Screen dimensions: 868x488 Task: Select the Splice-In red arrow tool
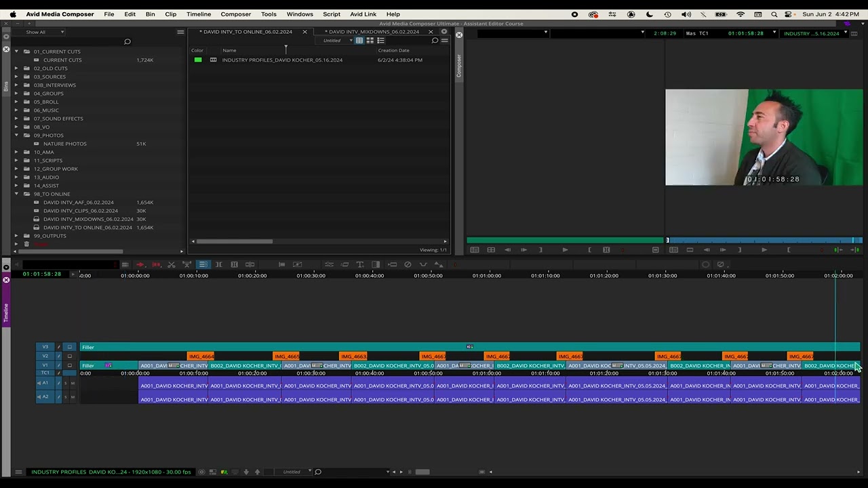click(140, 264)
